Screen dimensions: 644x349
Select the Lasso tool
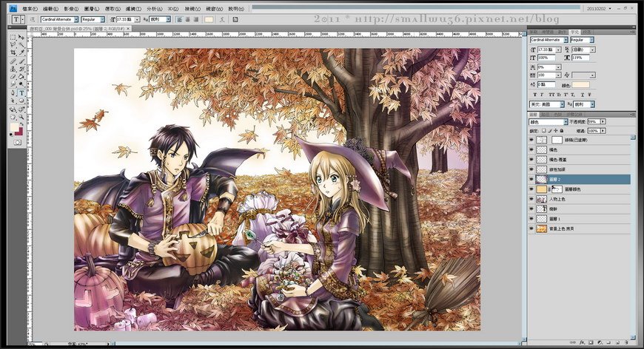pyautogui.click(x=13, y=45)
